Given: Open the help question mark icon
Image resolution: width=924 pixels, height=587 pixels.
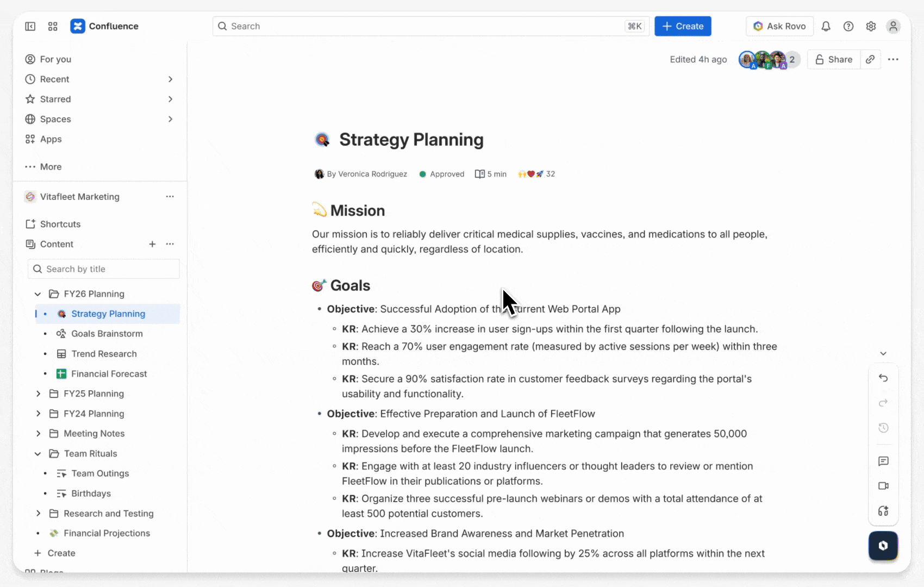Looking at the screenshot, I should 848,26.
